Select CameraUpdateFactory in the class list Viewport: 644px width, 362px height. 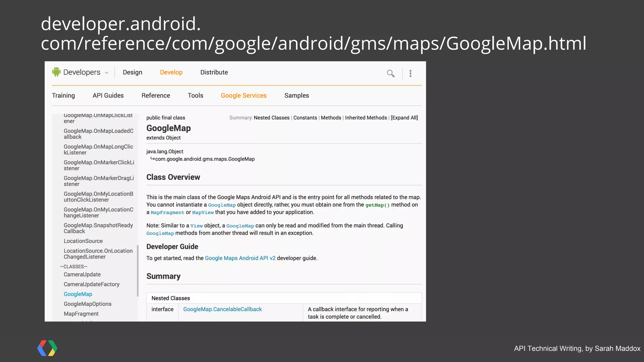click(92, 284)
